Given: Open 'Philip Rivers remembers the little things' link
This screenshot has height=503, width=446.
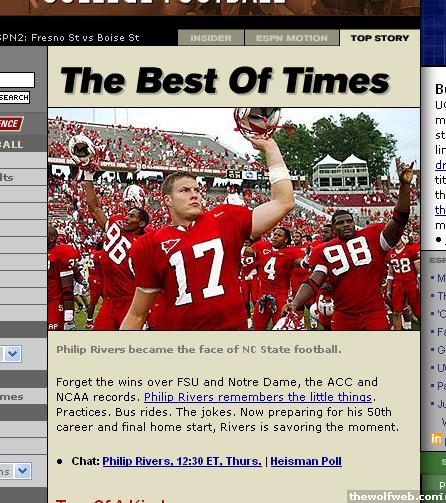Looking at the screenshot, I should 258,397.
